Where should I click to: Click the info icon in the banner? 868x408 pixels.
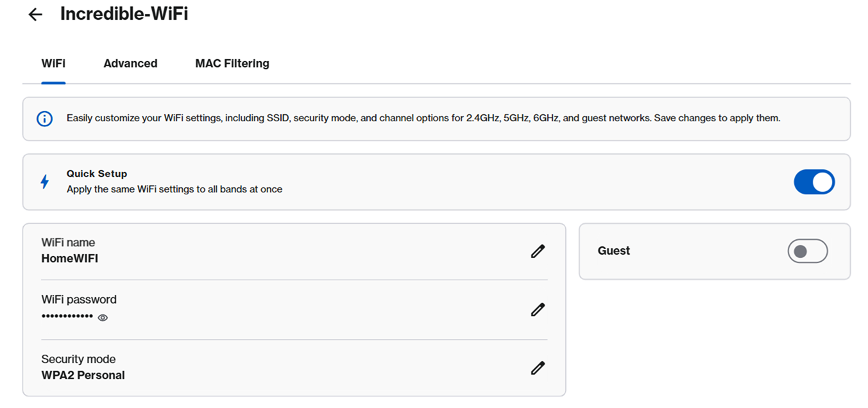(44, 118)
